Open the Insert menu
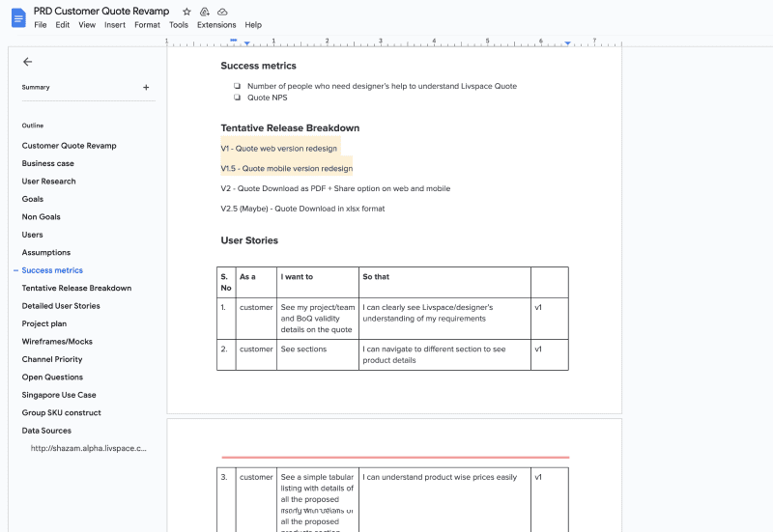773x532 pixels. [x=115, y=25]
